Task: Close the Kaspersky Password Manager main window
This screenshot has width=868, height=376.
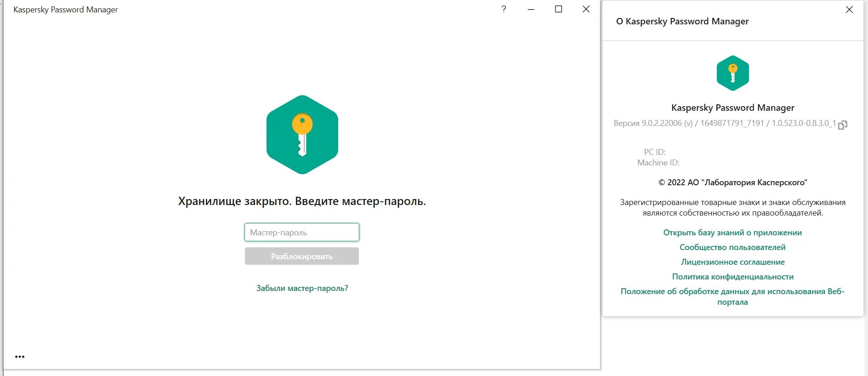Action: pos(586,9)
